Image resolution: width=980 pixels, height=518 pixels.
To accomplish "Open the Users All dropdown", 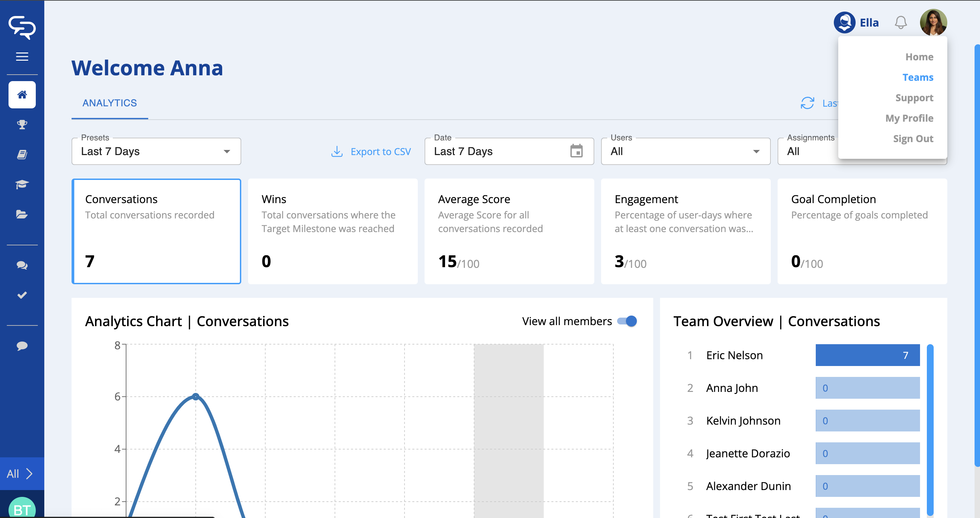I will [x=685, y=151].
